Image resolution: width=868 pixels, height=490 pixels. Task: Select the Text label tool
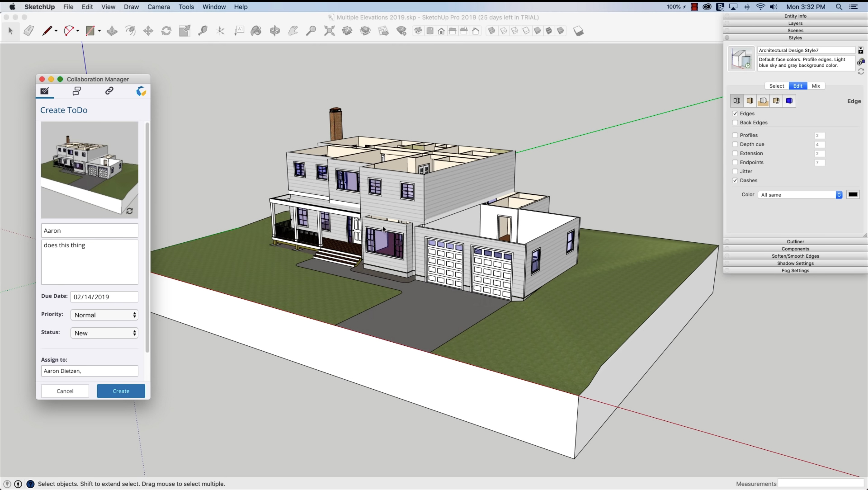239,31
